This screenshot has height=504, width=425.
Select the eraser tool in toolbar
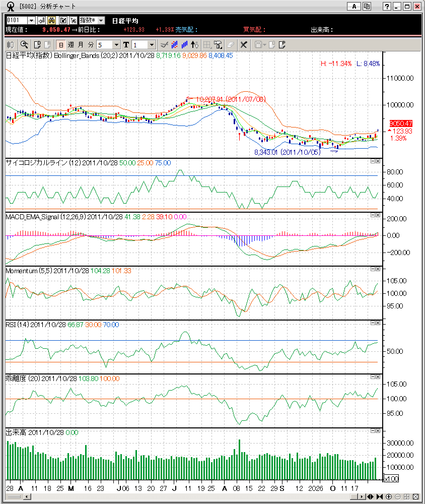[x=231, y=44]
